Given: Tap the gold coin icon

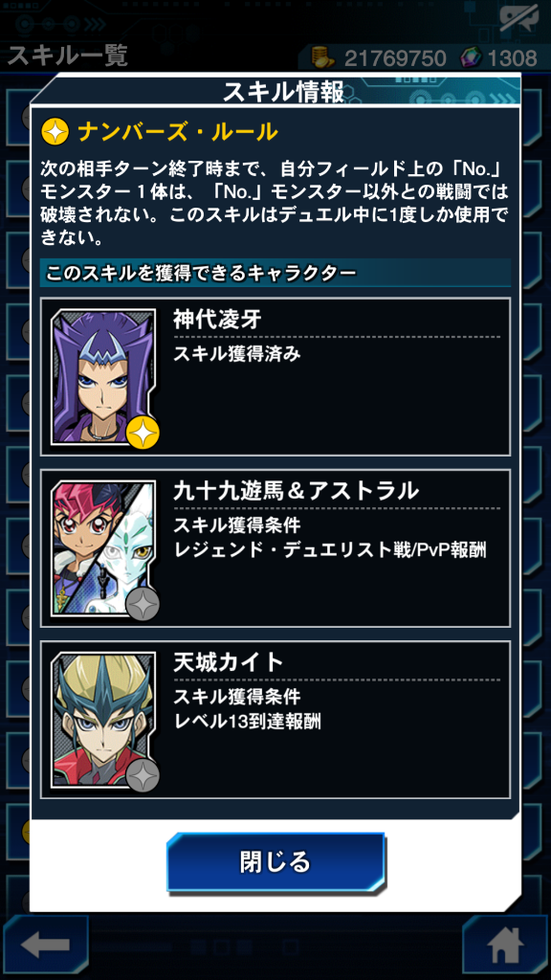Looking at the screenshot, I should pos(323,57).
